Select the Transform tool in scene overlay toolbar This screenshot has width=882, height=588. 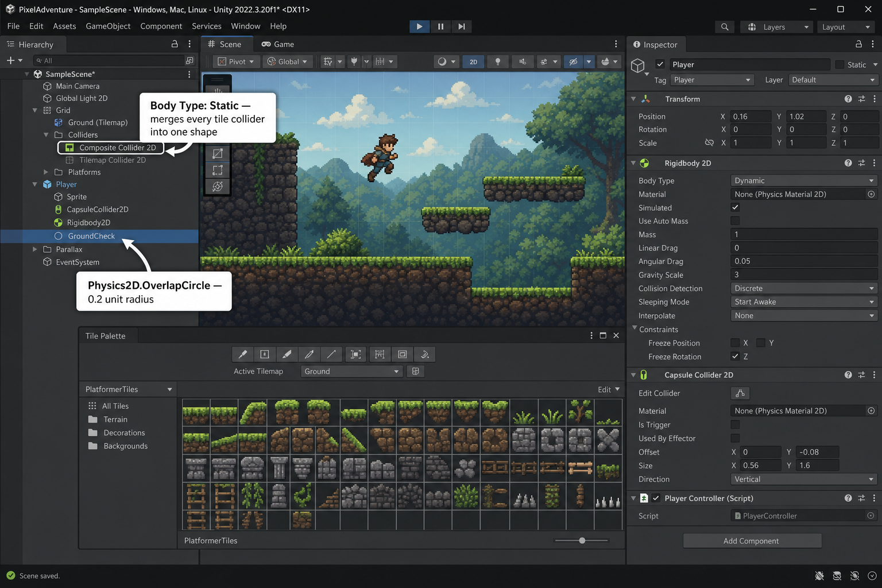[218, 186]
